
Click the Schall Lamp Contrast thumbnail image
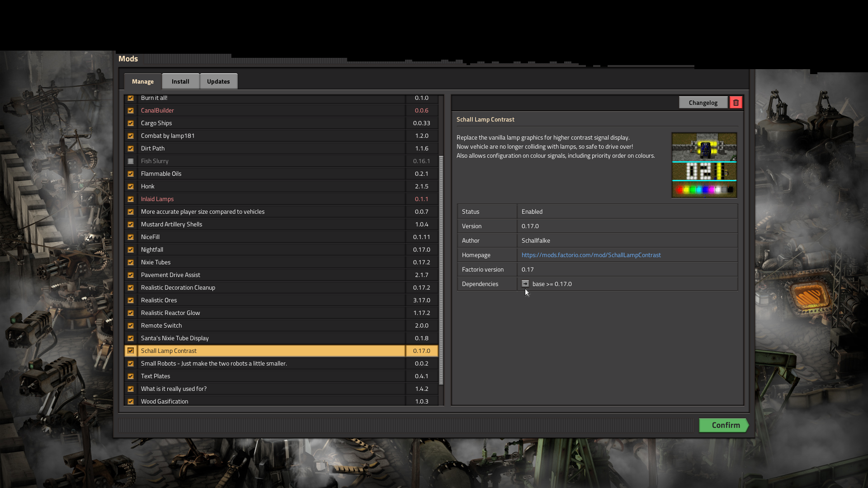point(704,165)
